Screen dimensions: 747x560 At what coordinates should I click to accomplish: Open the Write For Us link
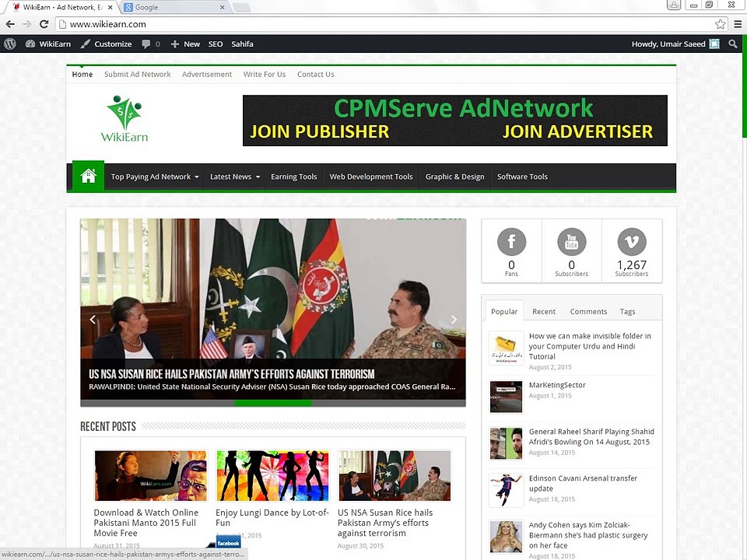265,75
